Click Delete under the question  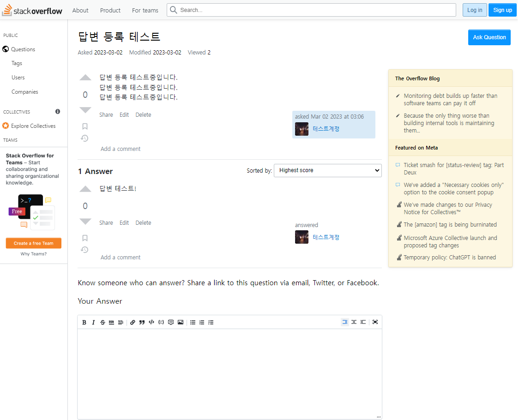click(143, 115)
